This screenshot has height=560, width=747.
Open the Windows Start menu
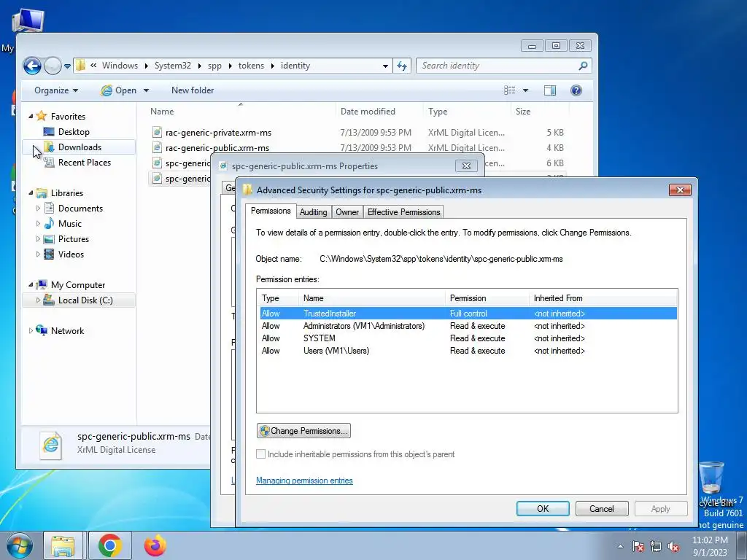point(19,545)
